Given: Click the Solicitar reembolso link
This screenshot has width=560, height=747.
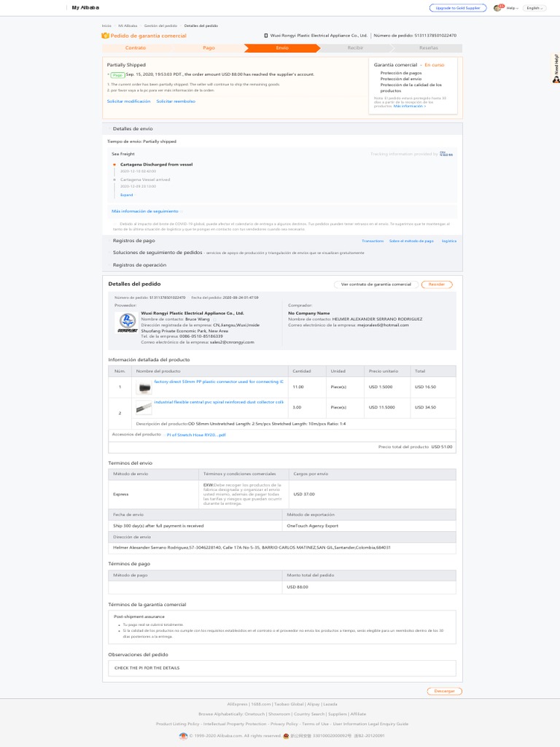Looking at the screenshot, I should [x=176, y=101].
